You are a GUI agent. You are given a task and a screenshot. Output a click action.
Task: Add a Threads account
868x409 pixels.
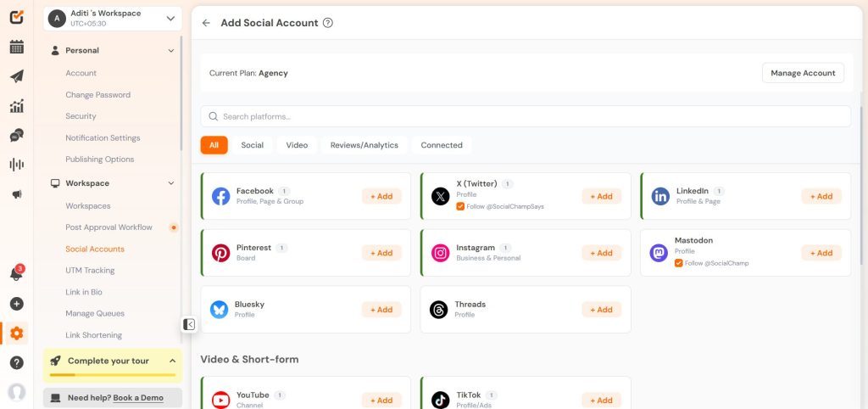click(x=601, y=309)
